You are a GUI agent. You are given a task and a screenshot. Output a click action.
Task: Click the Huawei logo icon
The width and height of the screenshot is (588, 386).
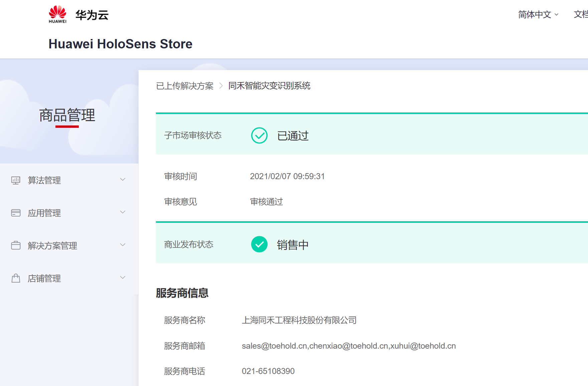(x=57, y=14)
